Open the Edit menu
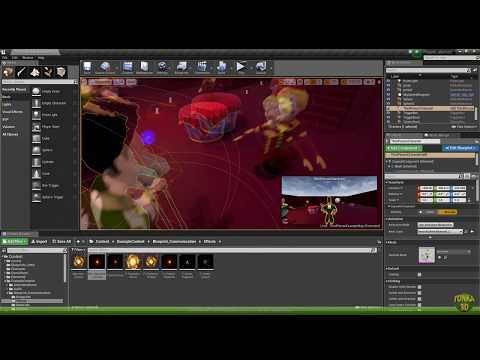Screen dimensions: 480x360 (15, 58)
